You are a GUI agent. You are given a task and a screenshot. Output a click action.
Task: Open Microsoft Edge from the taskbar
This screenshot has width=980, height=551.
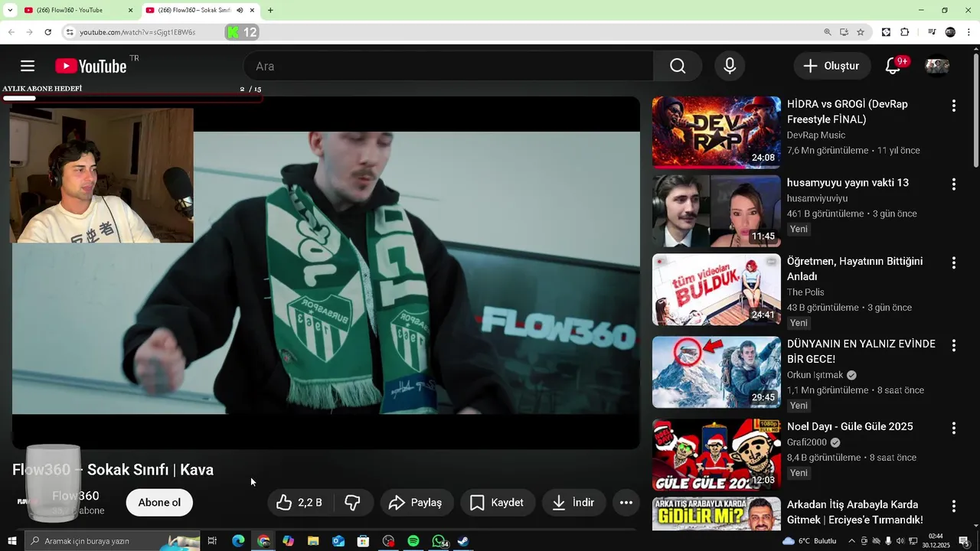click(238, 541)
